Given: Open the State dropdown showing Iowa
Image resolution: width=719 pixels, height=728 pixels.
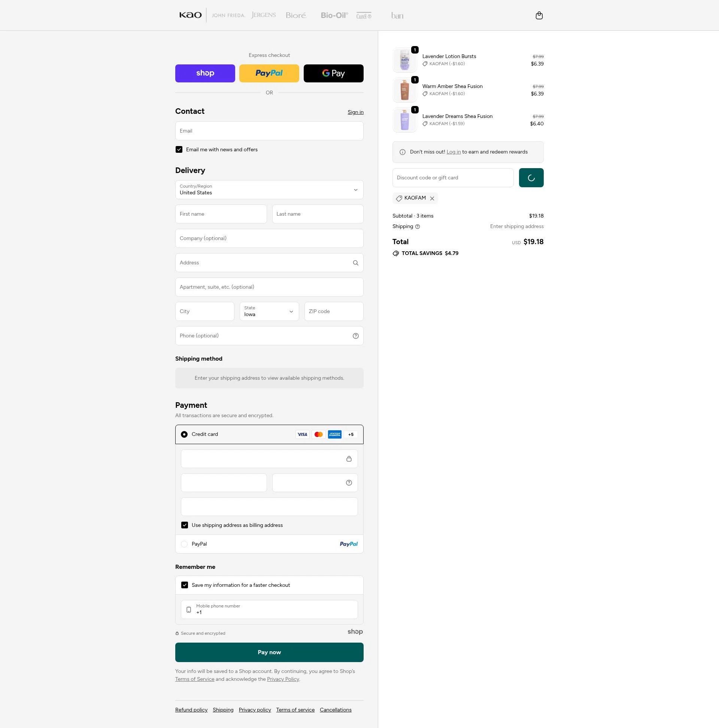Looking at the screenshot, I should pyautogui.click(x=269, y=311).
